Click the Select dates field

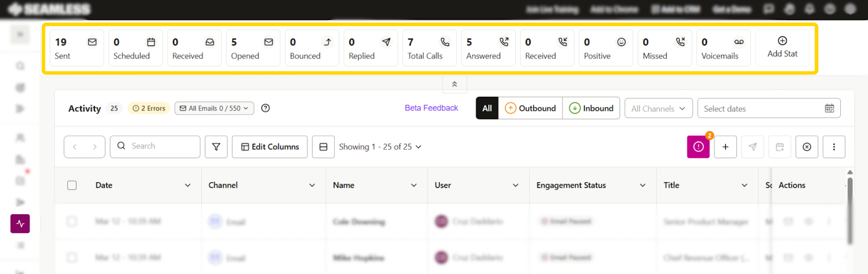(769, 109)
